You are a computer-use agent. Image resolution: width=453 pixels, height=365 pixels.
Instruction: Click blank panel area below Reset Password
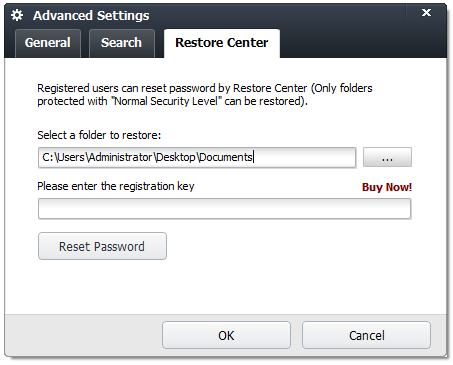coord(225,287)
